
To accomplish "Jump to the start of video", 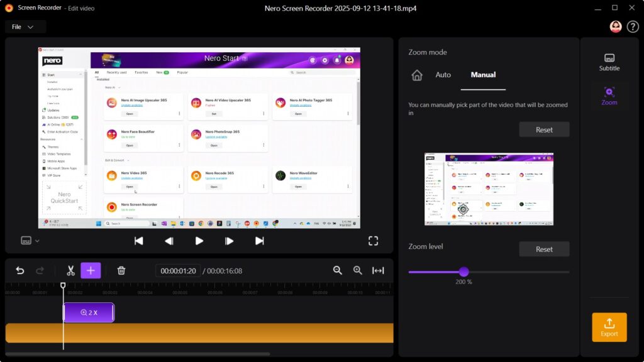I will coord(139,241).
